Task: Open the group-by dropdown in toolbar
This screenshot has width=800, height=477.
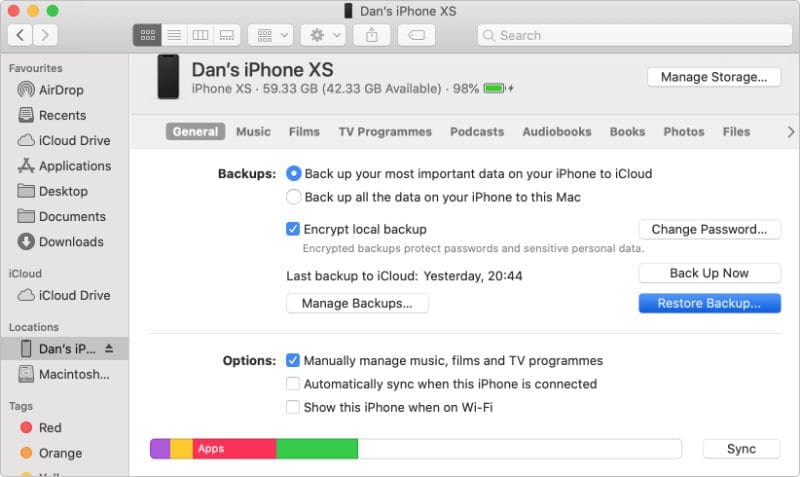Action: coord(269,35)
